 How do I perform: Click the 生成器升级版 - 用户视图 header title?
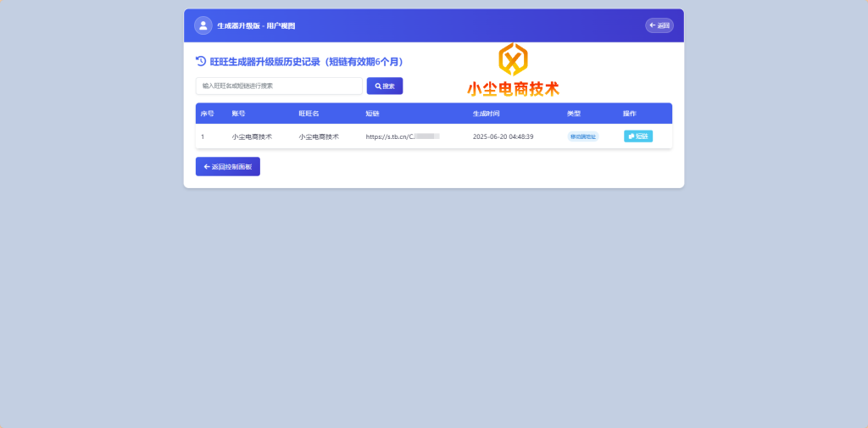[256, 26]
